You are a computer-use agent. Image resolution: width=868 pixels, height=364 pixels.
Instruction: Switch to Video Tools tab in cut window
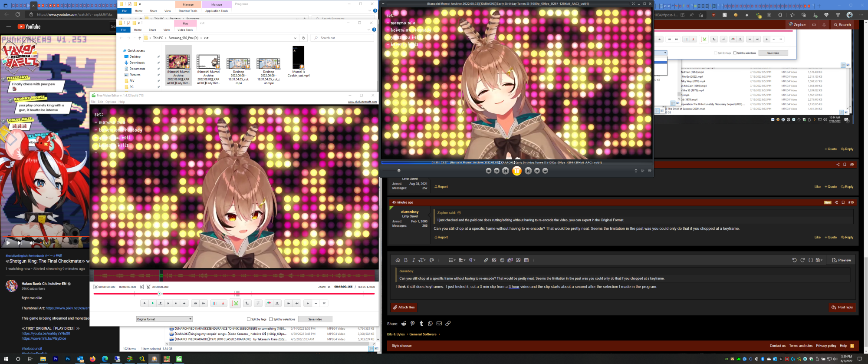tap(185, 30)
